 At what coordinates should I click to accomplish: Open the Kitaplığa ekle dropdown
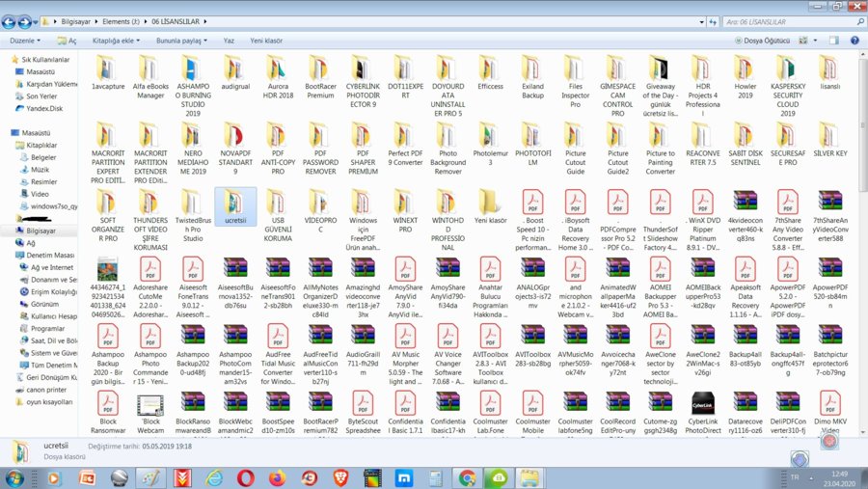tap(116, 41)
